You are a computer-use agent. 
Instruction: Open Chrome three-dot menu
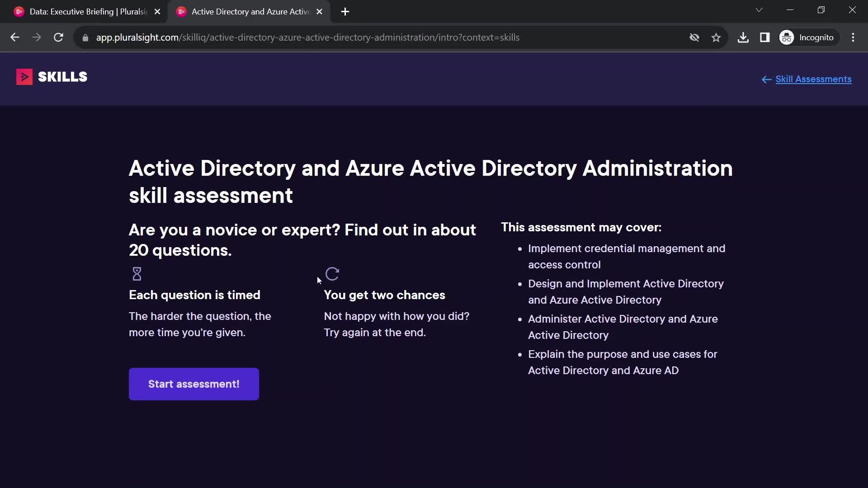pyautogui.click(x=853, y=38)
